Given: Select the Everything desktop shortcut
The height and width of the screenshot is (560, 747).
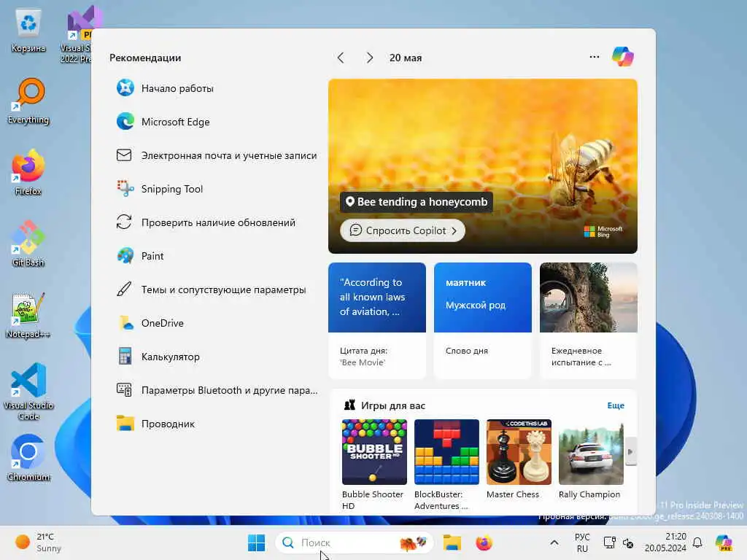Looking at the screenshot, I should point(28,101).
